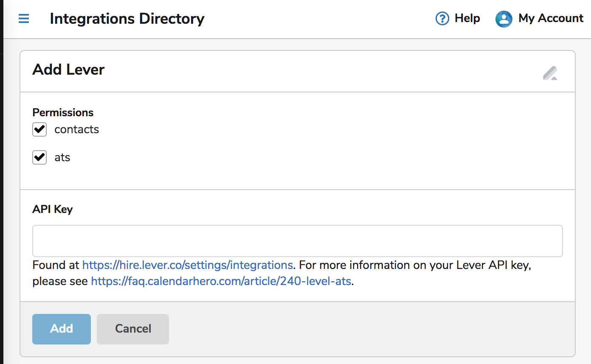The width and height of the screenshot is (591, 364).
Task: Click the Cancel button
Action: click(x=133, y=329)
